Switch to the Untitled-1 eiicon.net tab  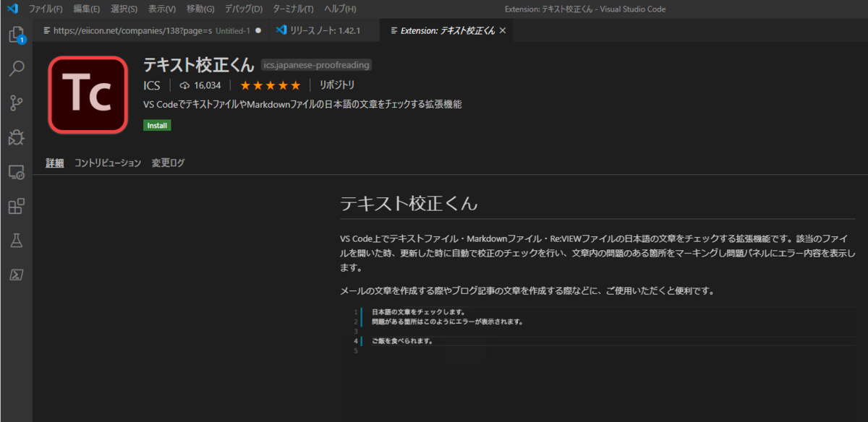click(x=152, y=30)
